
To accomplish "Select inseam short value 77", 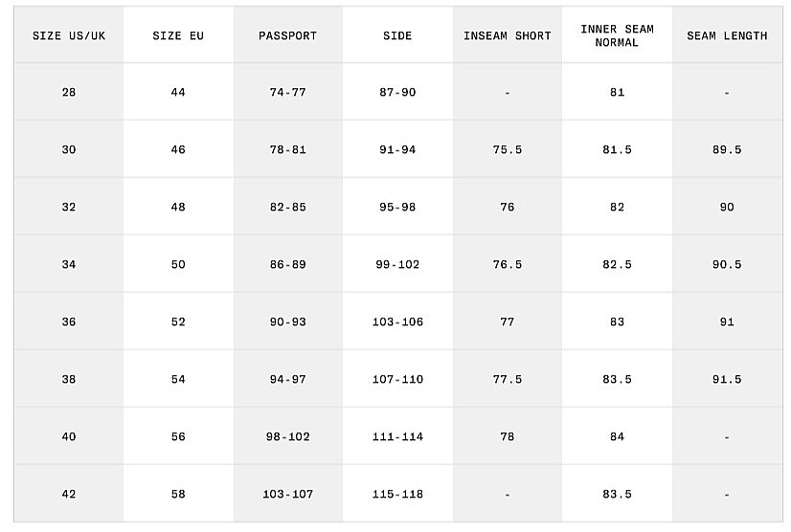I will point(507,322).
